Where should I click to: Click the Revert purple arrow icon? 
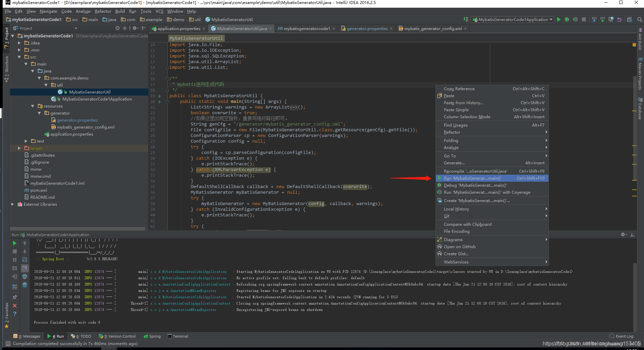(x=619, y=20)
